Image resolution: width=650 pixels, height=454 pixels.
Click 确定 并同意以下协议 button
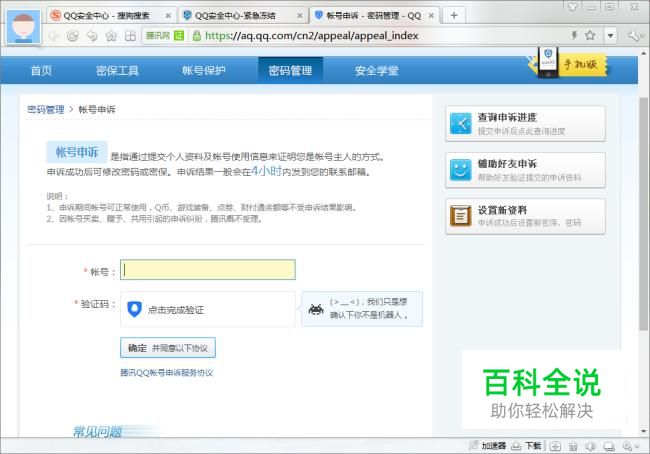pos(168,348)
